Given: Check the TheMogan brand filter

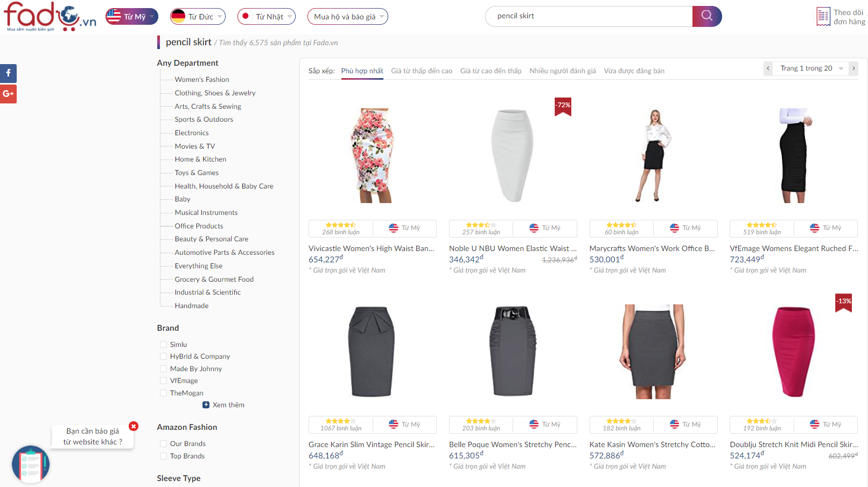Looking at the screenshot, I should [x=163, y=393].
